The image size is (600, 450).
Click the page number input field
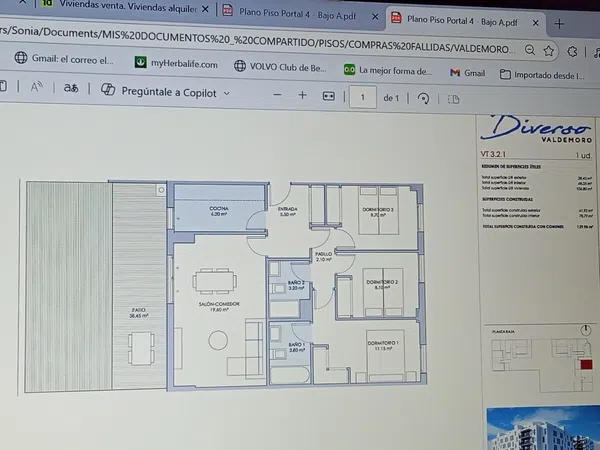tap(358, 97)
